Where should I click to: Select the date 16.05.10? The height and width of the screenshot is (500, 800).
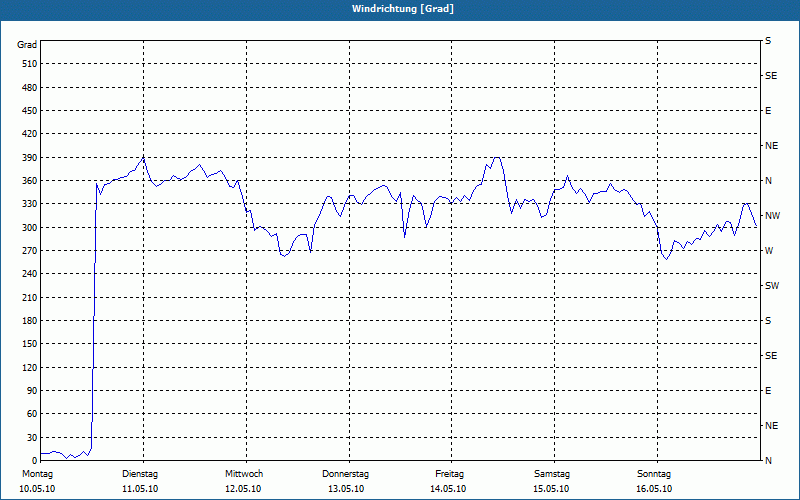[654, 489]
